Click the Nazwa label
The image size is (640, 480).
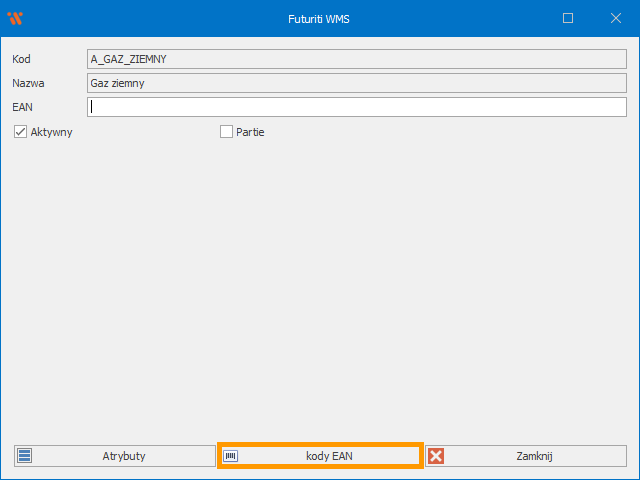[28, 83]
